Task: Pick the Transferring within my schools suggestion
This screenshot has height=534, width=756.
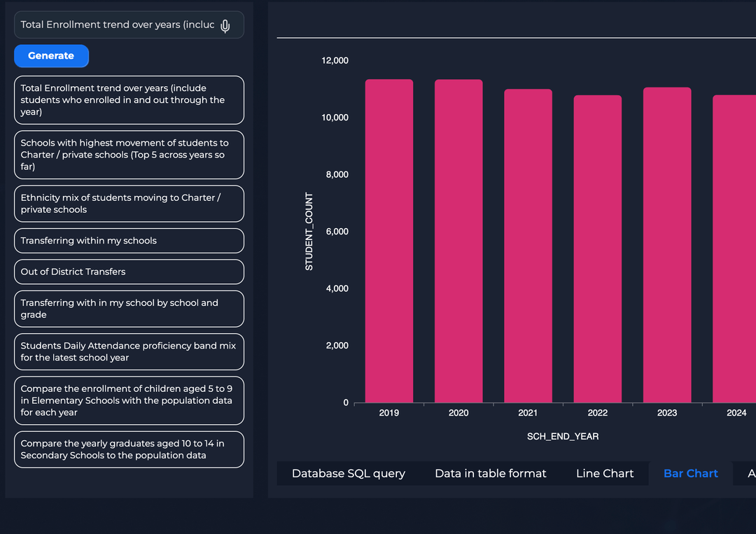Action: 129,241
